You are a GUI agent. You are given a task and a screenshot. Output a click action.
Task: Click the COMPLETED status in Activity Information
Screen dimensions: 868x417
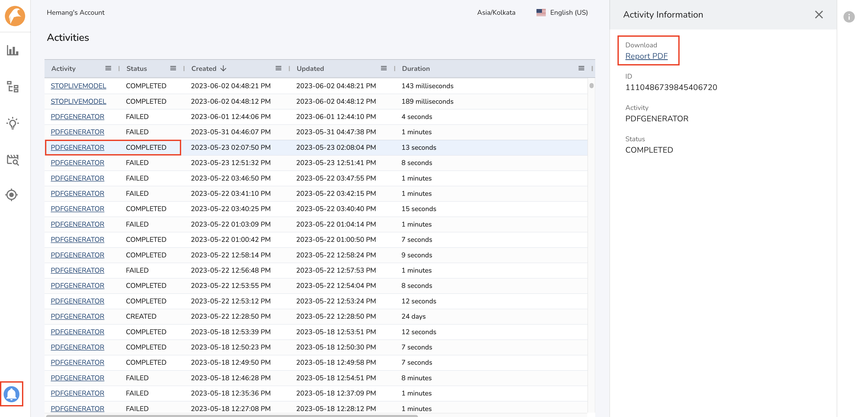(x=649, y=150)
